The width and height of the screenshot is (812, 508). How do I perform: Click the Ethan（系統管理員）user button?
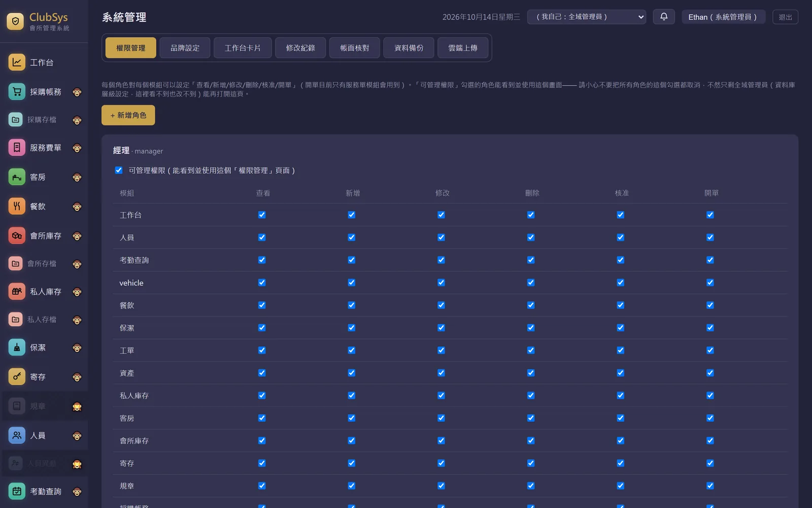[723, 17]
